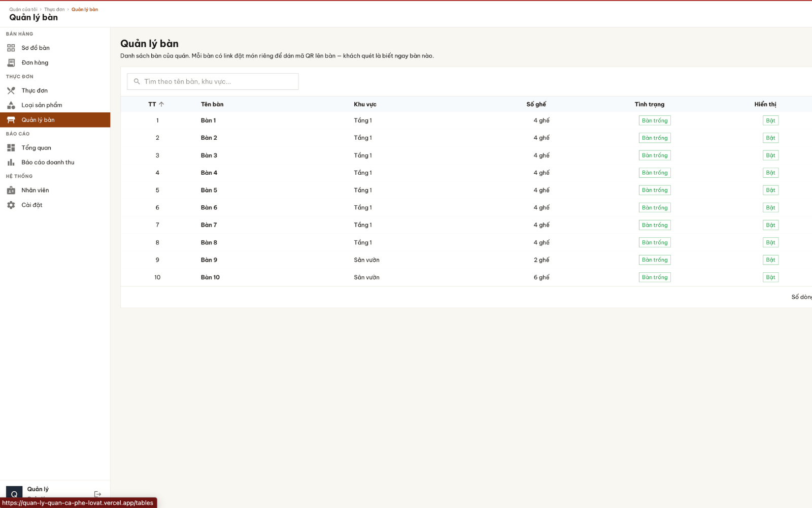
Task: Click the logout icon beside Quản lý
Action: tap(98, 494)
